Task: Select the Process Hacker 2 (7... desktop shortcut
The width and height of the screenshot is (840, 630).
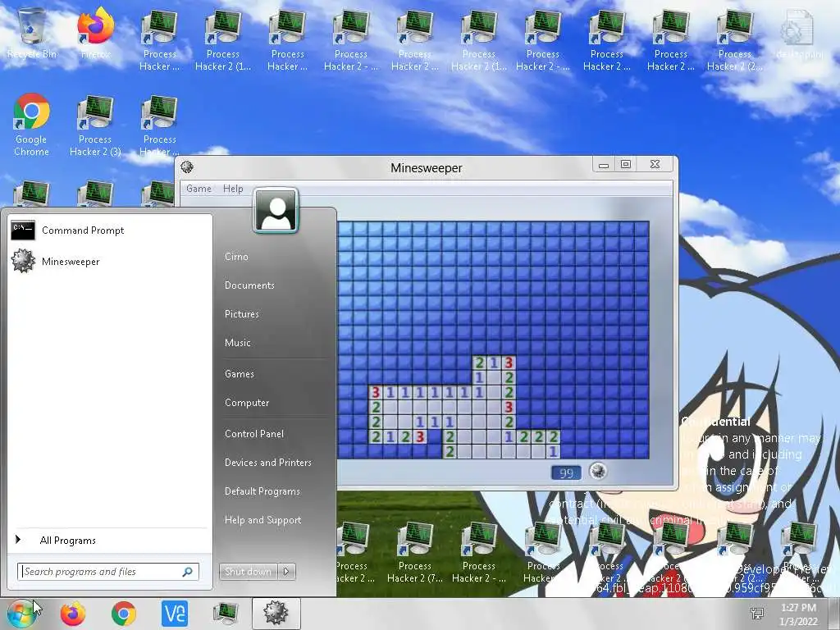Action: pos(414,553)
